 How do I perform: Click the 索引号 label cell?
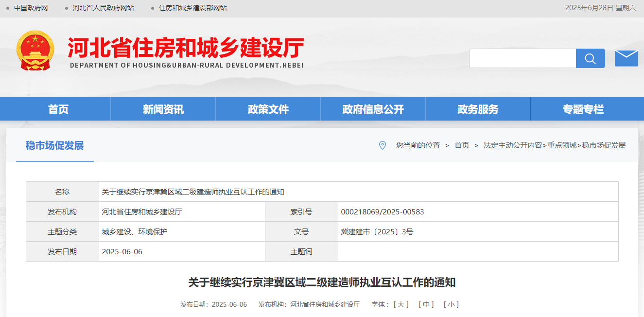301,212
